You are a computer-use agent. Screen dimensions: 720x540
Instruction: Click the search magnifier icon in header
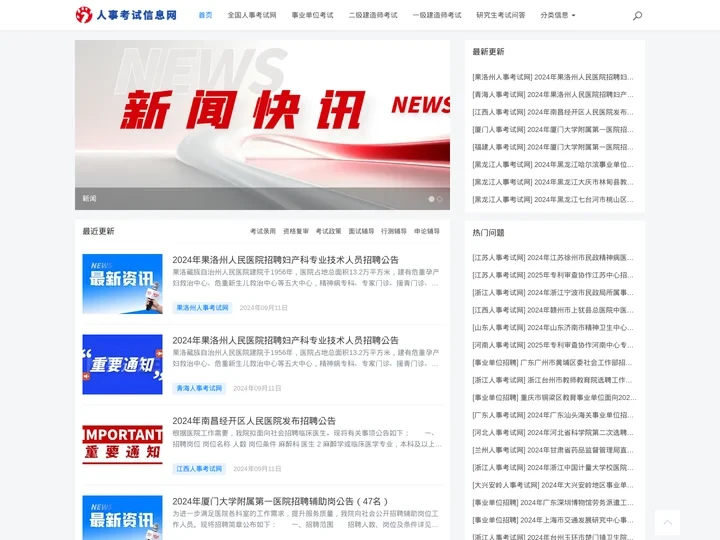[x=637, y=16]
